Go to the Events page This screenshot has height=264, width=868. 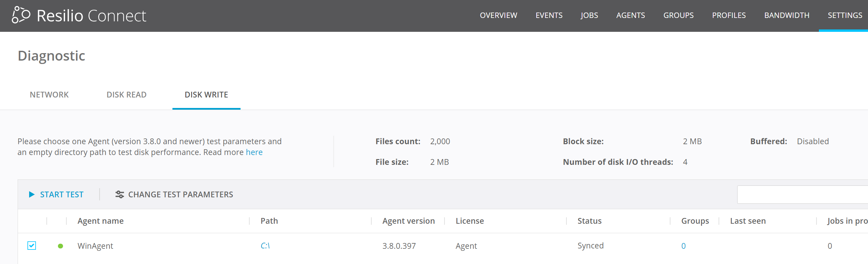pos(549,16)
